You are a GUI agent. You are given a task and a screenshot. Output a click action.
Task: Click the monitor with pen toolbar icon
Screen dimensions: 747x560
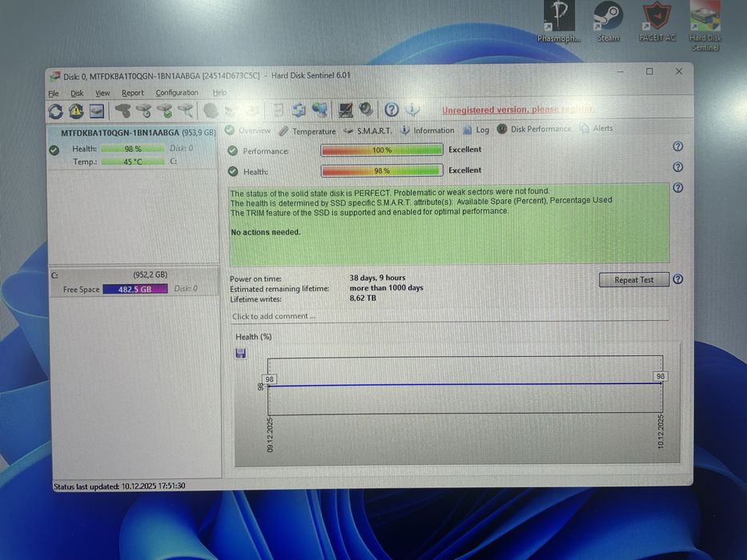coord(345,110)
